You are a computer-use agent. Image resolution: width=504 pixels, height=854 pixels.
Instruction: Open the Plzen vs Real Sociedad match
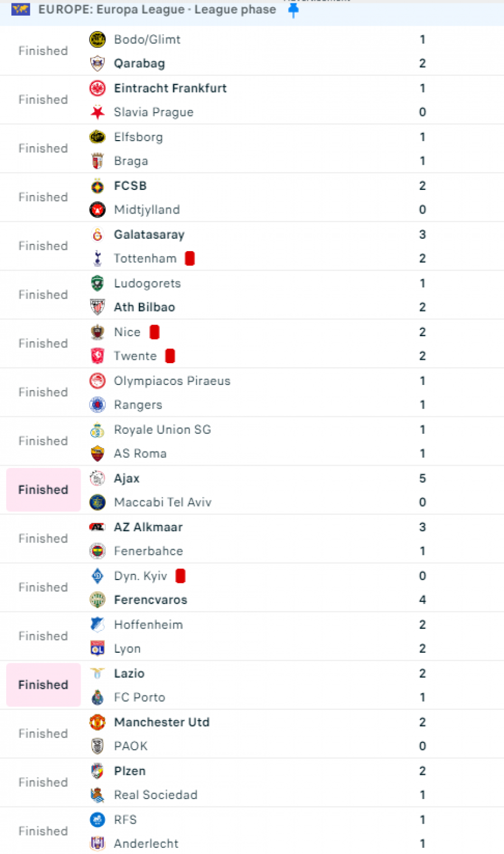click(x=252, y=782)
